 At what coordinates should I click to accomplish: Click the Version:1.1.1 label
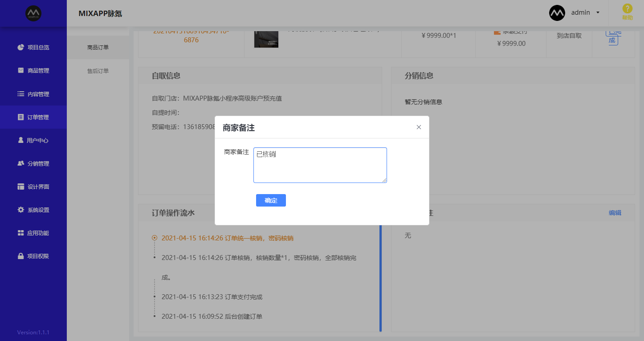point(33,333)
